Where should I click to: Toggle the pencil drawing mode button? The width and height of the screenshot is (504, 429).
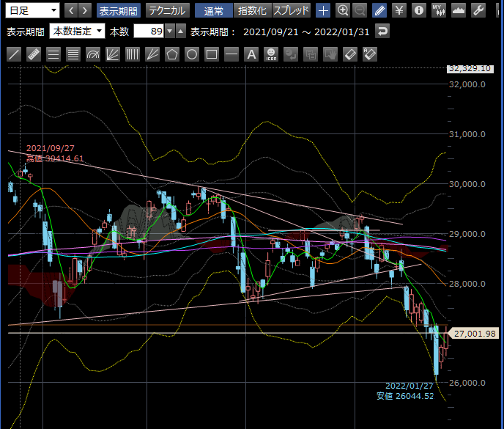[x=379, y=10]
